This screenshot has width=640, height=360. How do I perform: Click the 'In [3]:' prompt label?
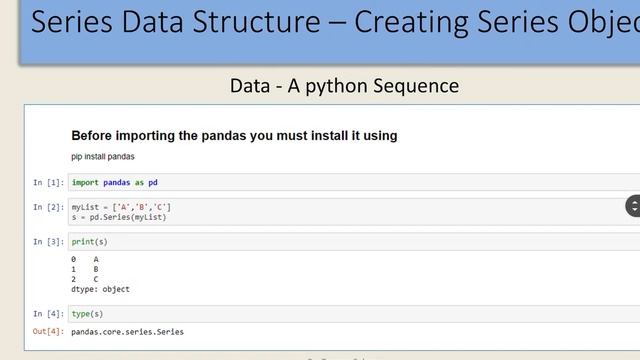pyautogui.click(x=49, y=242)
